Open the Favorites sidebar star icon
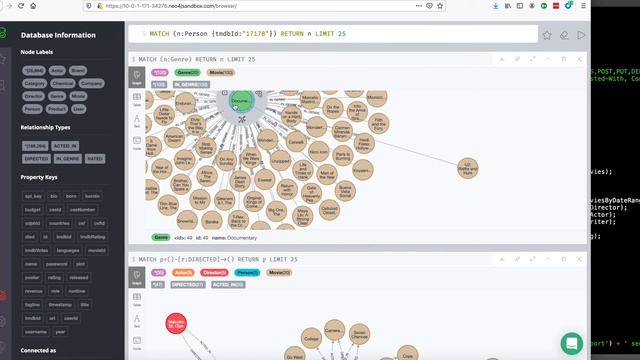640x360 pixels. click(3, 60)
